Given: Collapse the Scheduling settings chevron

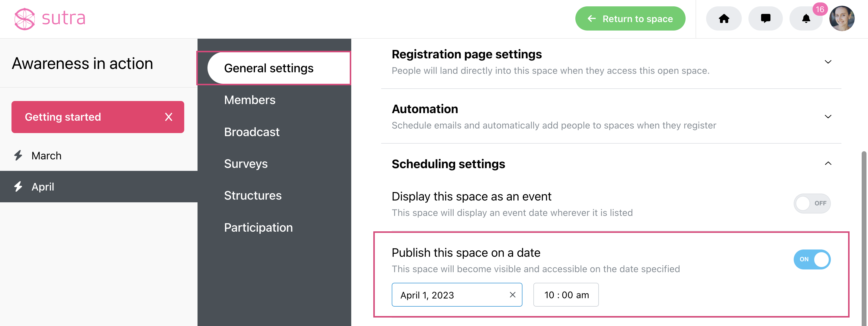Looking at the screenshot, I should coord(828,163).
